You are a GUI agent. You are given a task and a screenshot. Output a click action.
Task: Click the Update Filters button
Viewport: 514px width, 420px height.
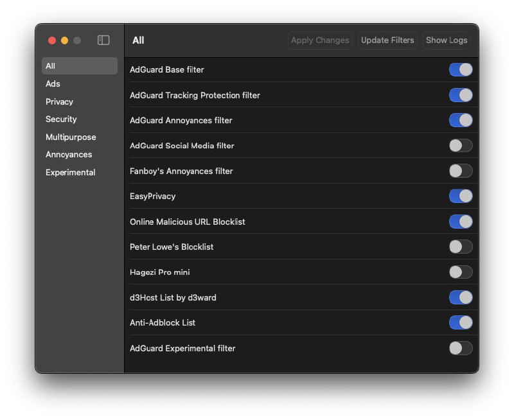pyautogui.click(x=387, y=40)
